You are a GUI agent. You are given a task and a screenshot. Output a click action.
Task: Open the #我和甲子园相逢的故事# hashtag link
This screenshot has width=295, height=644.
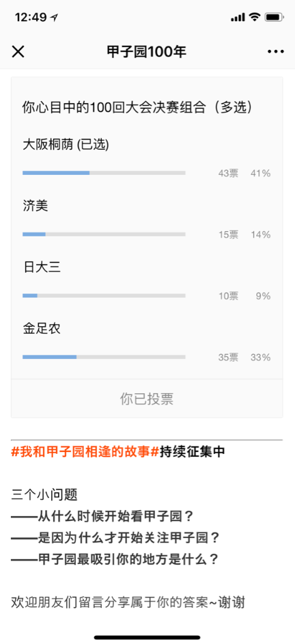(85, 452)
